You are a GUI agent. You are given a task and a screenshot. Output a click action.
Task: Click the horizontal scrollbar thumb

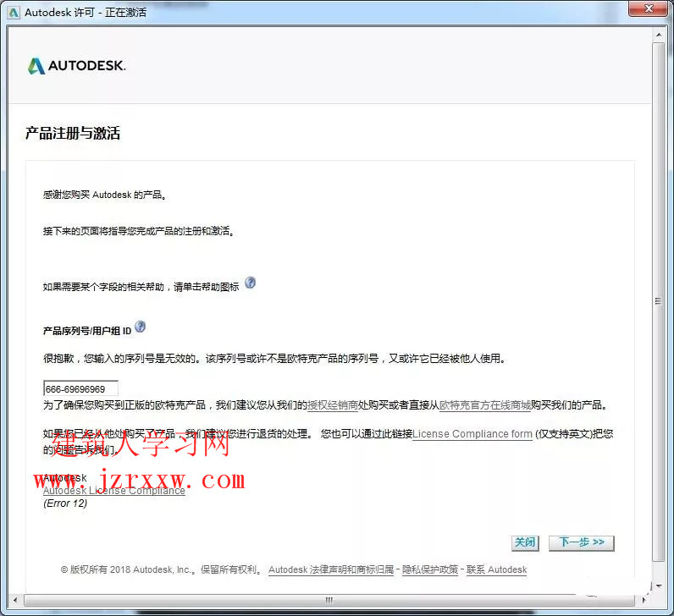[329, 600]
